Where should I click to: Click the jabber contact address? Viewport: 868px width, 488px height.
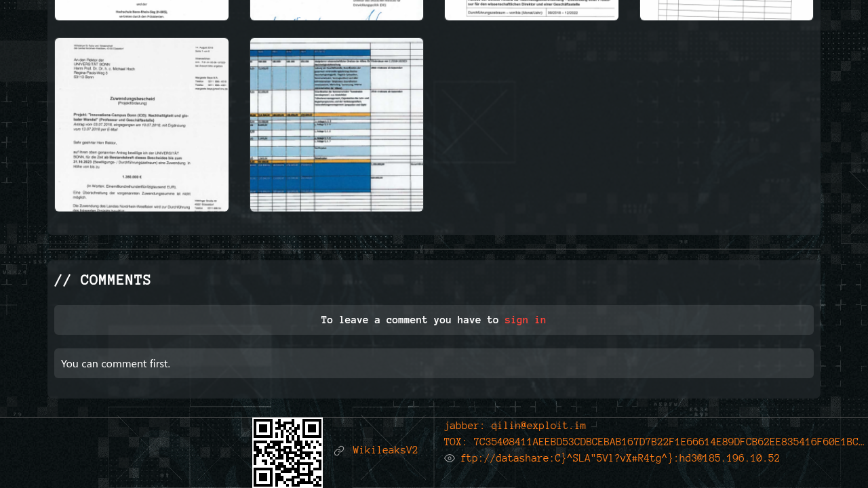[538, 426]
